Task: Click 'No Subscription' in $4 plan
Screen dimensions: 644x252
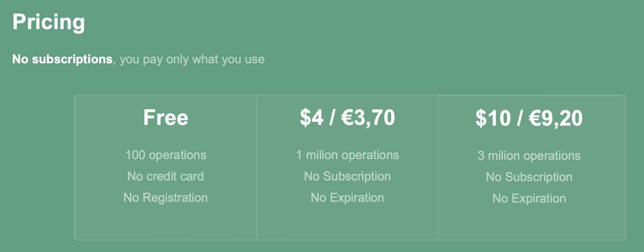Action: 347,176
